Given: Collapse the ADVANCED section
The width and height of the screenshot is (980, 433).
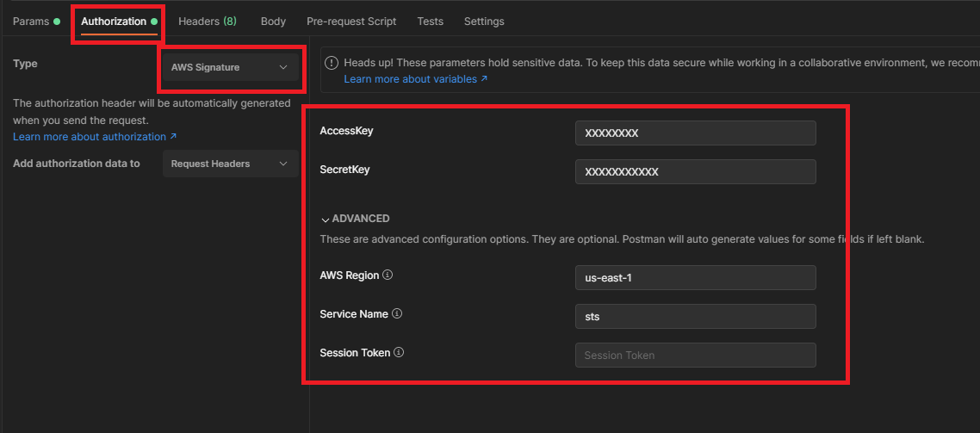Looking at the screenshot, I should 355,219.
